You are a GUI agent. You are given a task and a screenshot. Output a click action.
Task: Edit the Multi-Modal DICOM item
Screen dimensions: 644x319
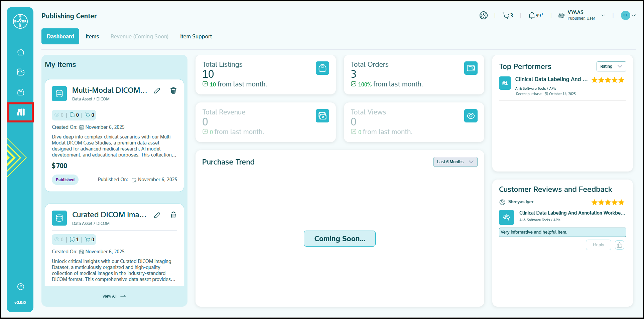[157, 91]
